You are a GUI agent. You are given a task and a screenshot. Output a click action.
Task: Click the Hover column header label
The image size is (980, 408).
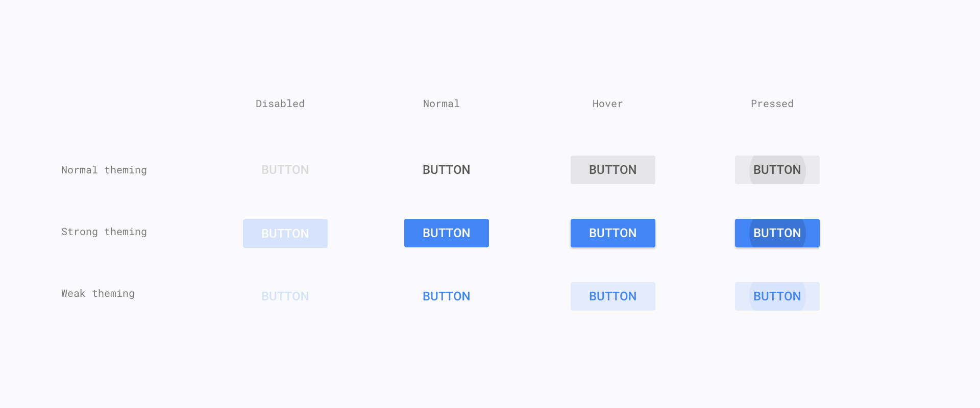tap(607, 104)
